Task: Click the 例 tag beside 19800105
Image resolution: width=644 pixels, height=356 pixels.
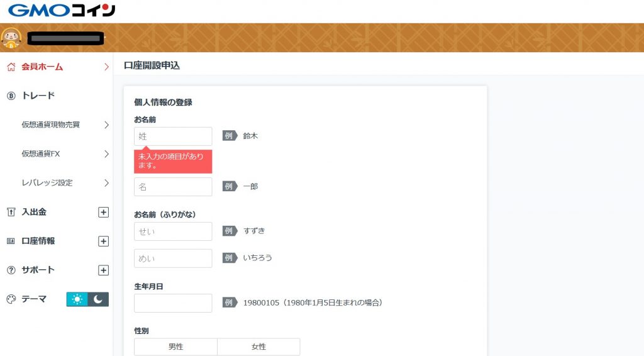Action: (x=230, y=303)
